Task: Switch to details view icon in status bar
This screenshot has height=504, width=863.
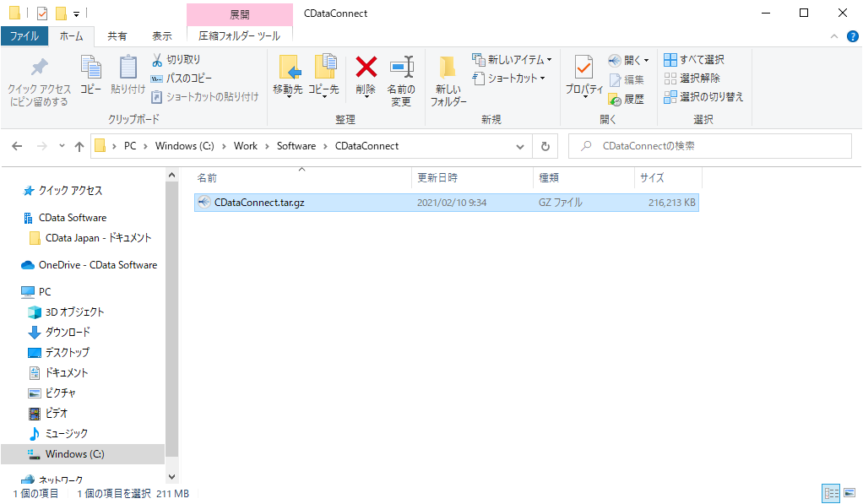Action: click(x=831, y=492)
